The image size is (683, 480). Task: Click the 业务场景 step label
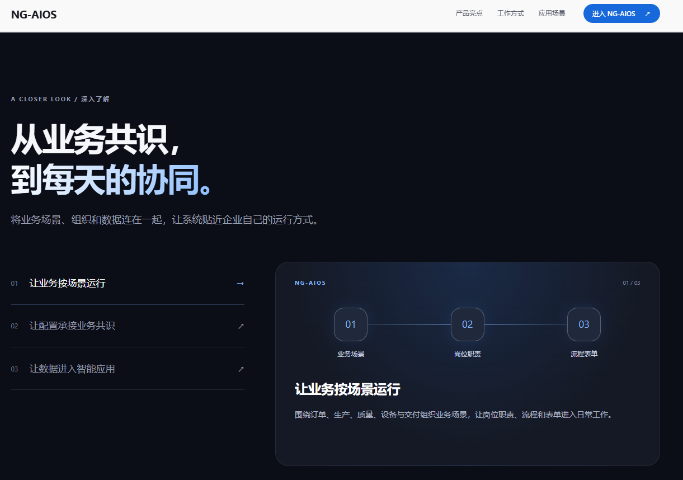tap(351, 354)
